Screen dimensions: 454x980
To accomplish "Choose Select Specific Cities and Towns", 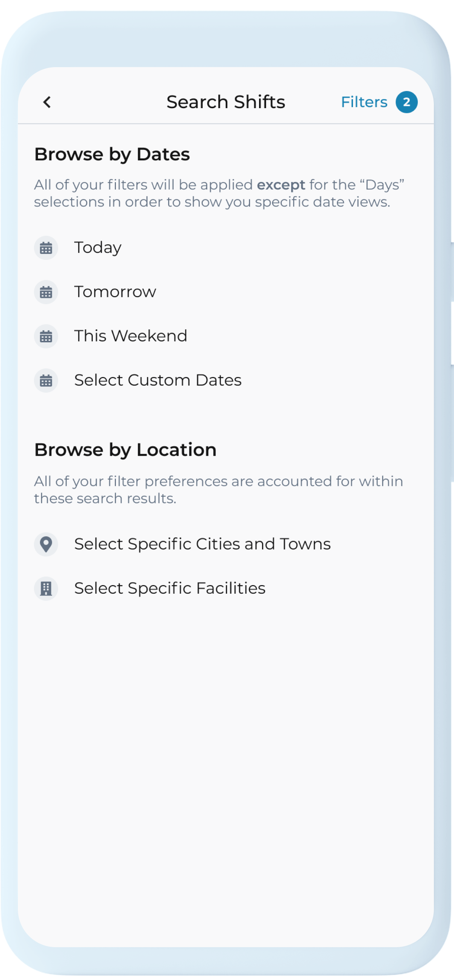I will pos(202,544).
